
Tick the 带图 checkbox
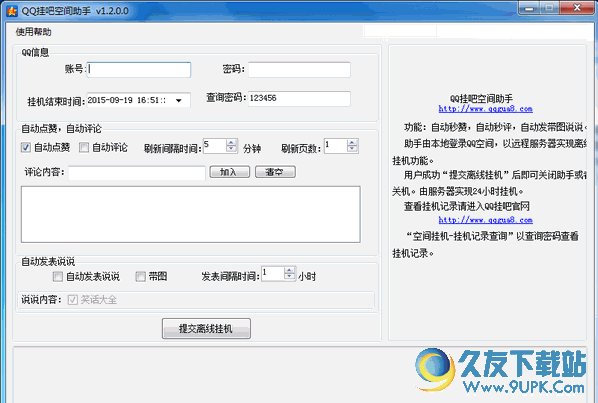[140, 276]
